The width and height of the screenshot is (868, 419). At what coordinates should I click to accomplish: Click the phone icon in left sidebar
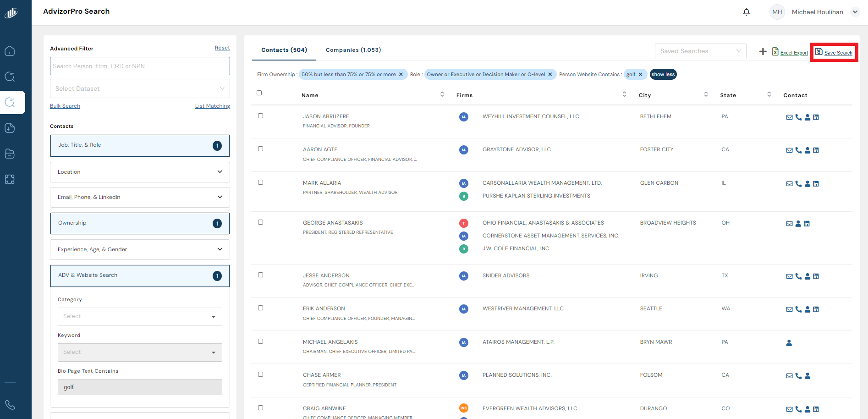(x=10, y=405)
